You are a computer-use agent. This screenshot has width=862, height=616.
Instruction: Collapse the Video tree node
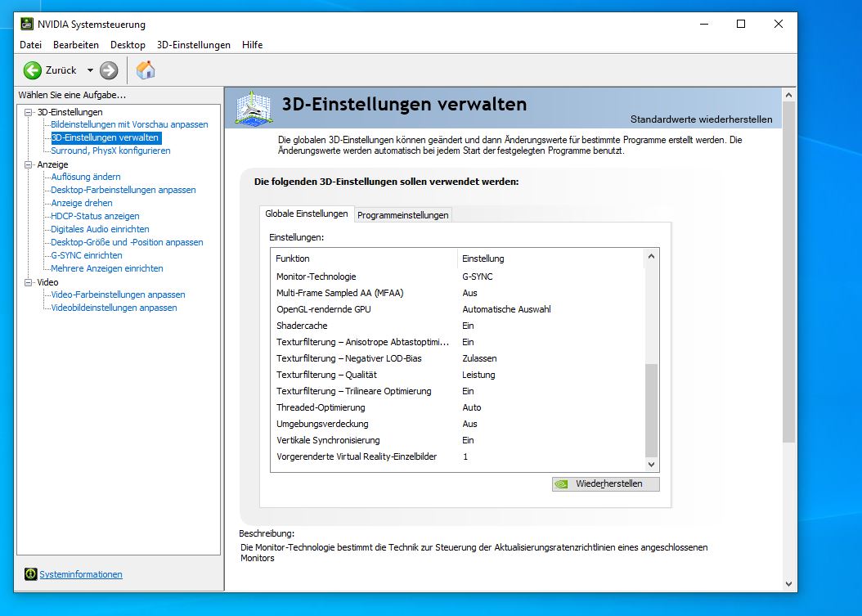click(x=28, y=282)
